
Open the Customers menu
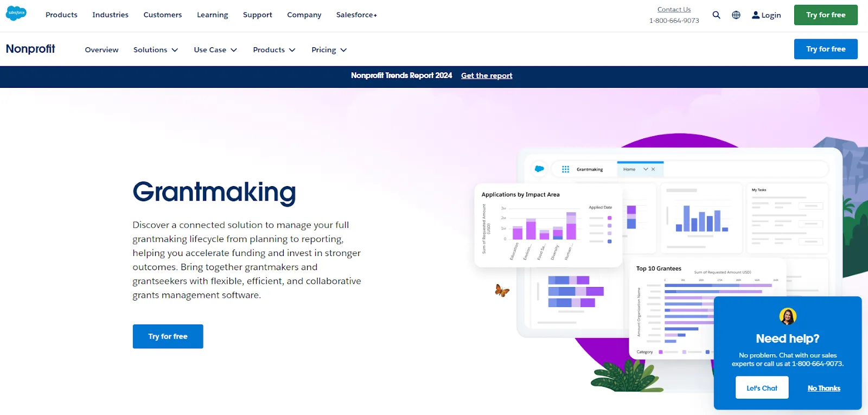[163, 15]
